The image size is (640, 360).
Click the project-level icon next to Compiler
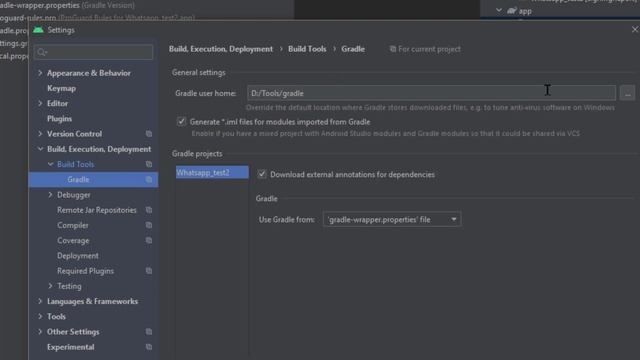(x=149, y=225)
